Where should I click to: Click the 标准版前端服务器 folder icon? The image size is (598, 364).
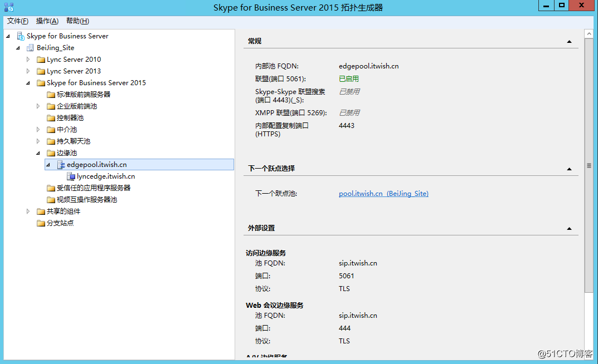(51, 95)
